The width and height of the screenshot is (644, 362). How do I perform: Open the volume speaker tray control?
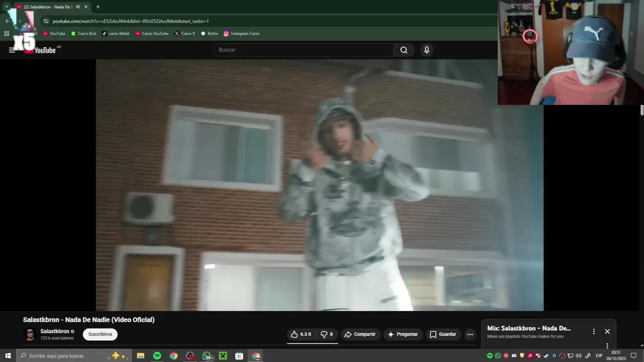(578, 355)
